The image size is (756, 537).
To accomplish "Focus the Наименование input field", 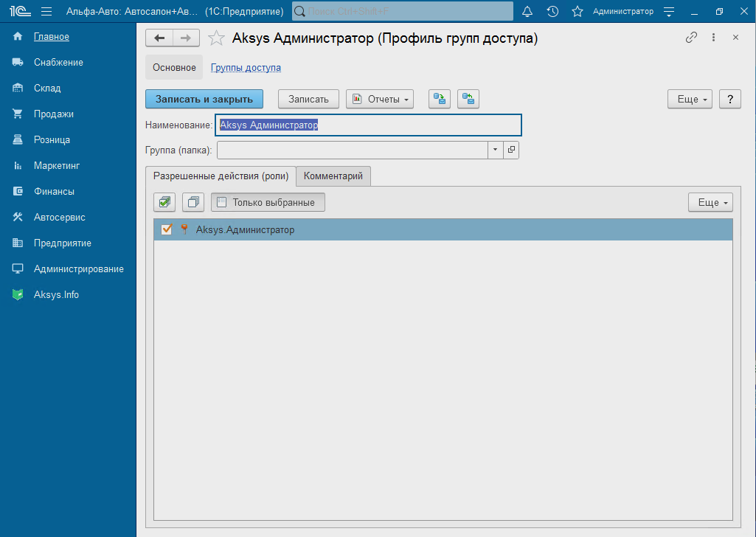I will tap(368, 125).
